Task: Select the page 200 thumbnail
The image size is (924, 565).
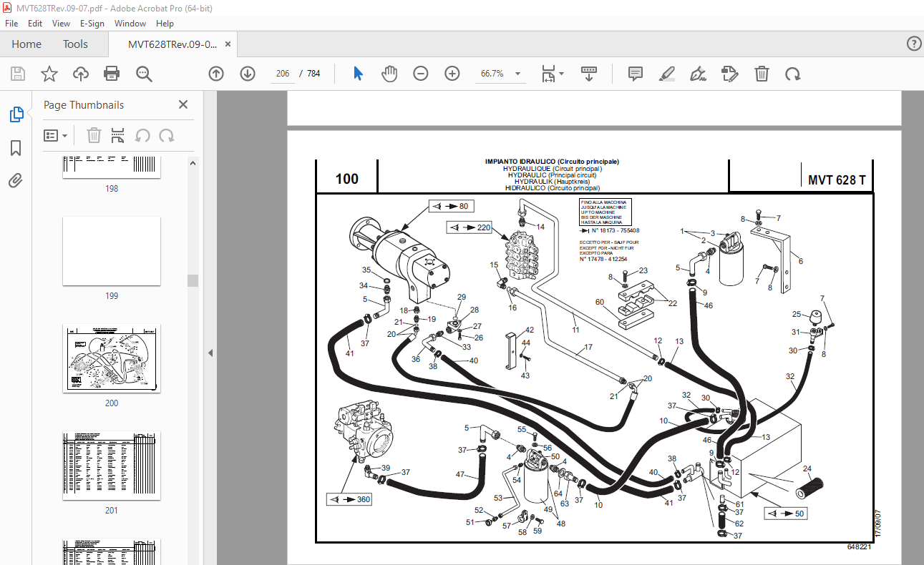Action: (x=112, y=358)
